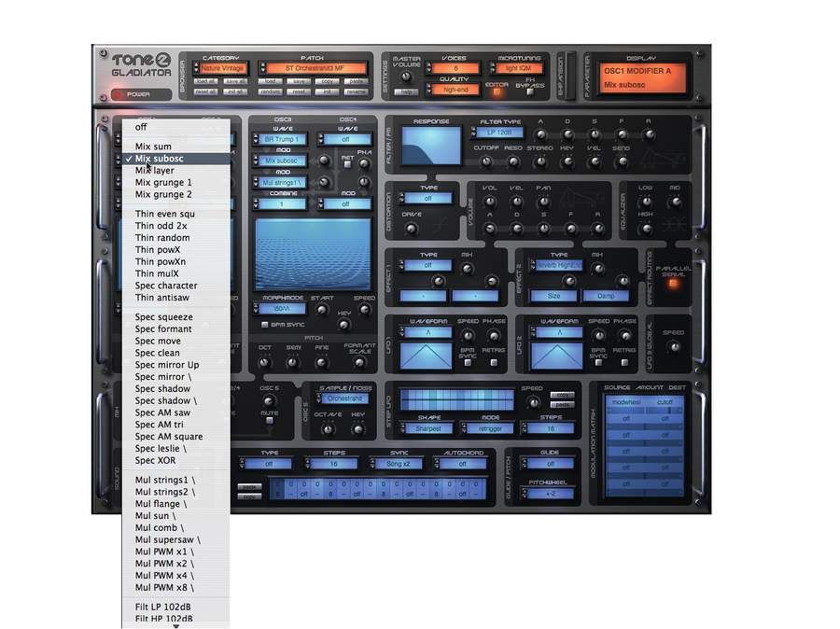
Task: Click the patch 'random' button
Action: [x=271, y=91]
